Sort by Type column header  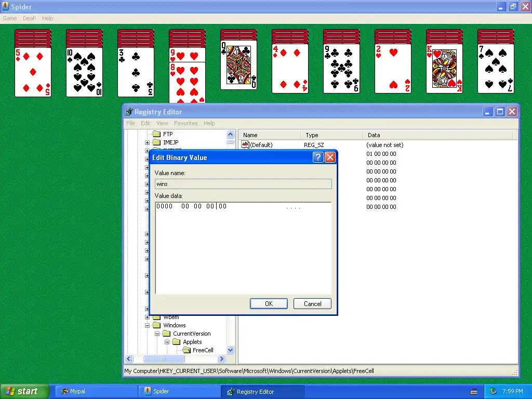pos(331,135)
